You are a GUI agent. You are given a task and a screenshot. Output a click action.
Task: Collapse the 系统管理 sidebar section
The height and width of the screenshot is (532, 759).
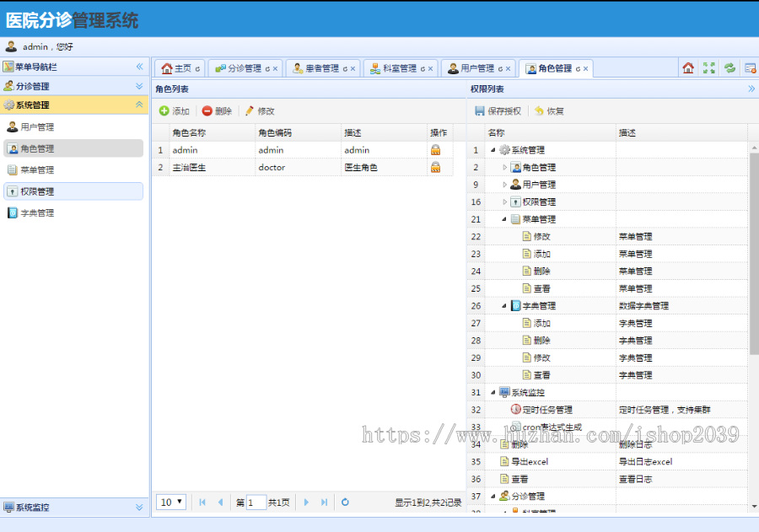139,105
